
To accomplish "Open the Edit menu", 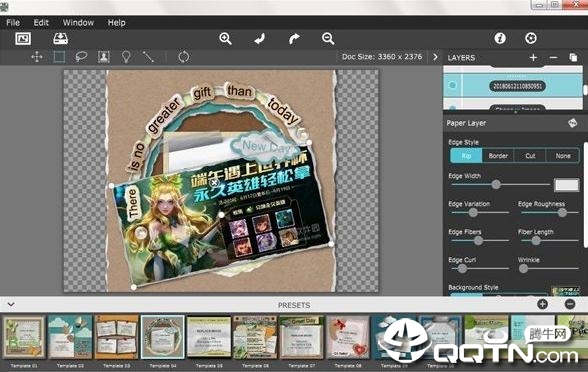I will click(41, 22).
